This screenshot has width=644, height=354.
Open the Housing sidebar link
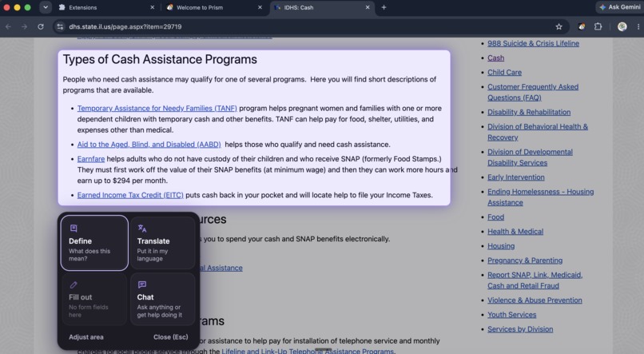pos(501,246)
